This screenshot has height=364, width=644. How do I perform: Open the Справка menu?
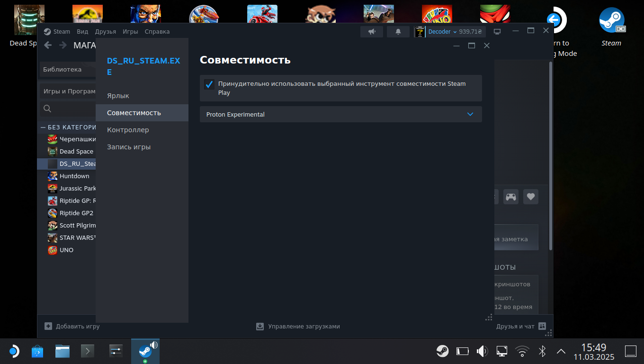tap(157, 32)
